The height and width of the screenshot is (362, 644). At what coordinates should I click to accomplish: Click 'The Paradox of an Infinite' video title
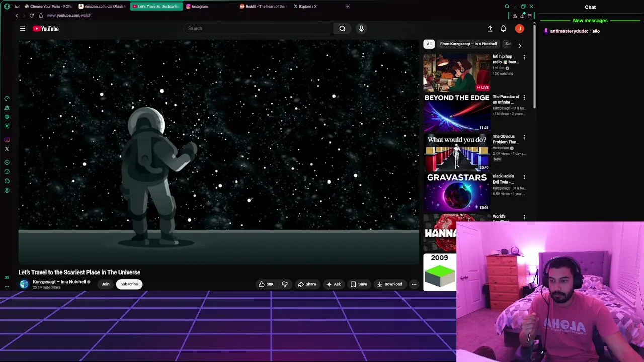click(506, 99)
